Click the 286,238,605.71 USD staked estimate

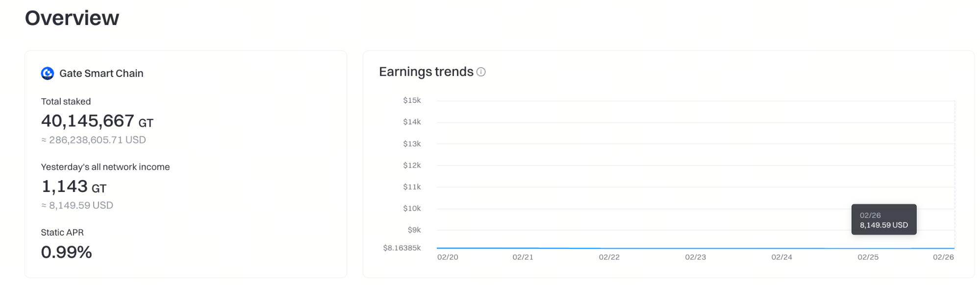tap(94, 140)
